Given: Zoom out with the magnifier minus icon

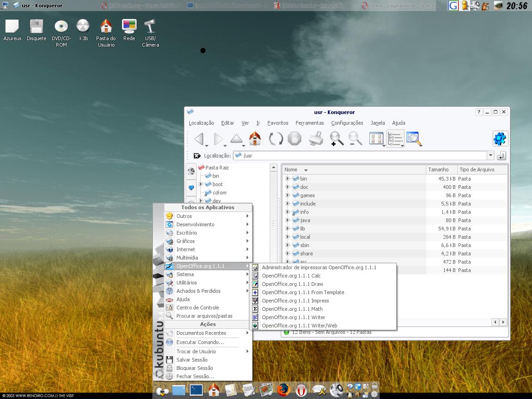Looking at the screenshot, I should coord(355,139).
